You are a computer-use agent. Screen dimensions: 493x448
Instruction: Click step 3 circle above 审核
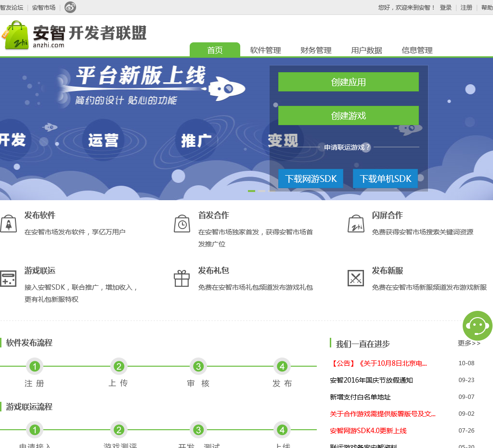click(x=198, y=366)
